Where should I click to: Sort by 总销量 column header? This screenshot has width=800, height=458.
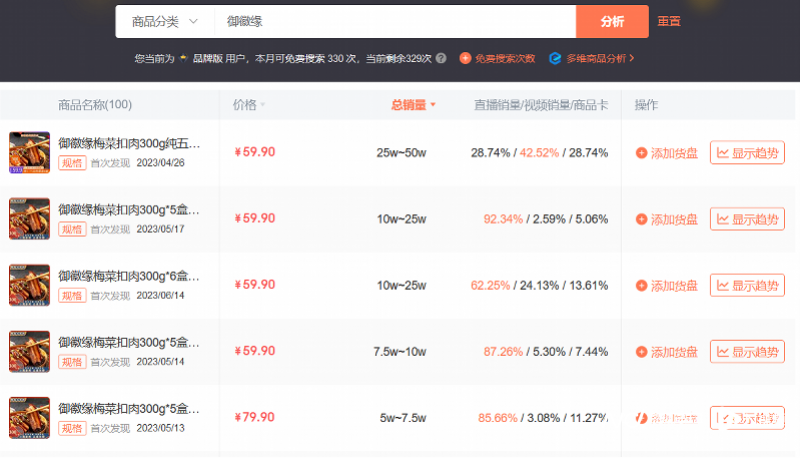pos(412,105)
